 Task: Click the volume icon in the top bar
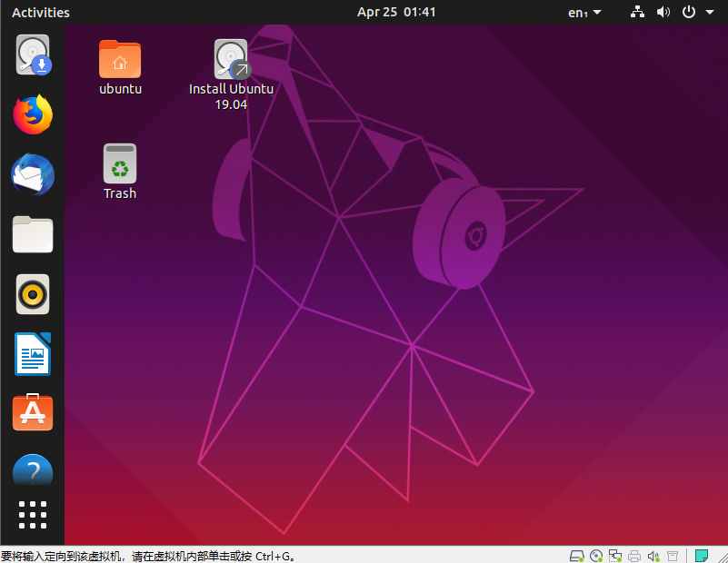(663, 12)
